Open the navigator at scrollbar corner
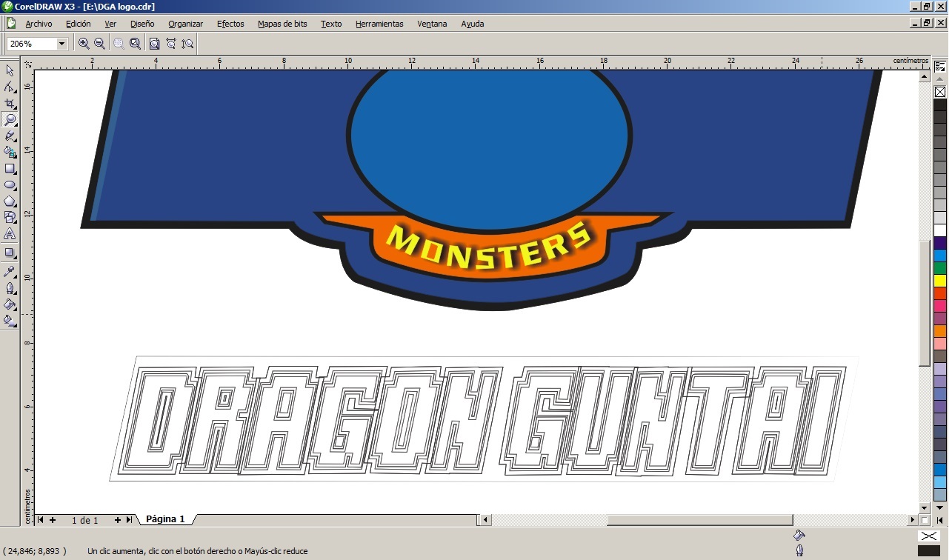 pyautogui.click(x=925, y=520)
